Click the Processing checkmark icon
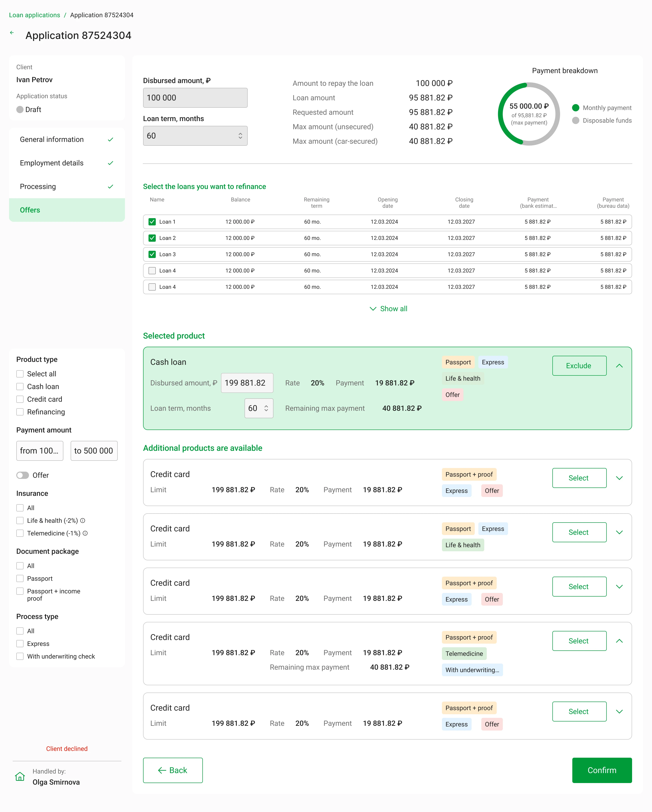652x812 pixels. pyautogui.click(x=110, y=187)
